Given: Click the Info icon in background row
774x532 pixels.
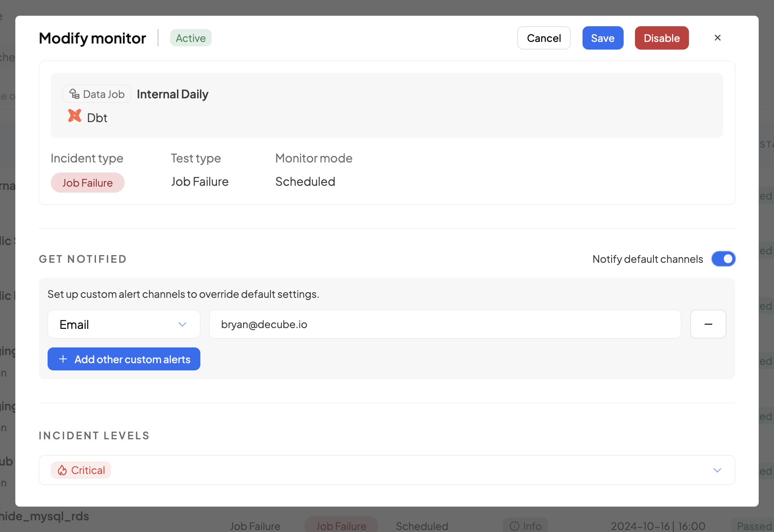Looking at the screenshot, I should [x=514, y=526].
